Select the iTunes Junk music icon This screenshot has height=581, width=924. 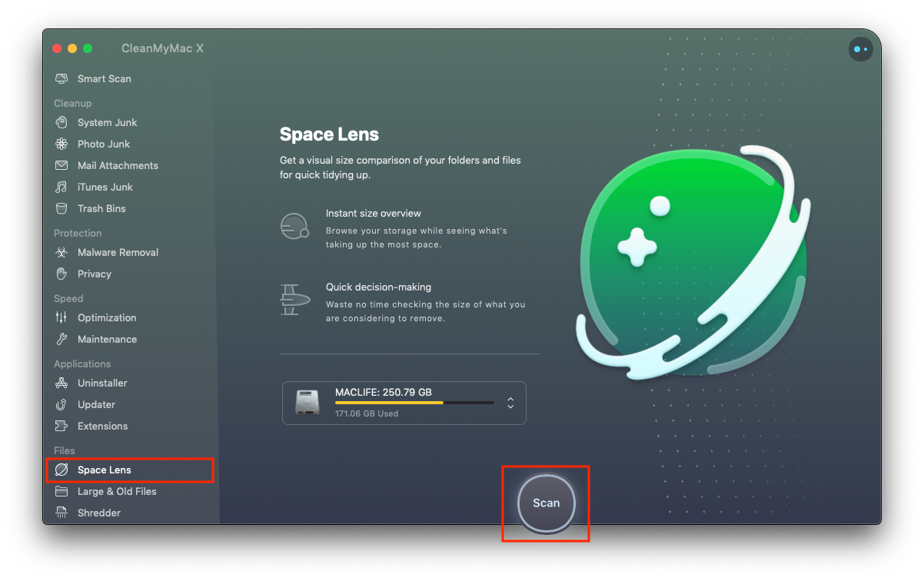coord(61,188)
